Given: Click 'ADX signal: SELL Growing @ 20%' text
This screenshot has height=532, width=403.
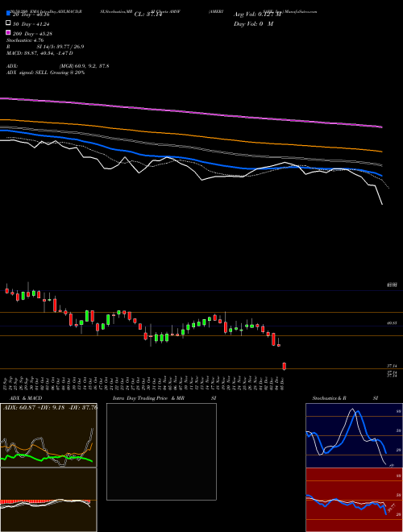Looking at the screenshot, I should click(x=45, y=73).
